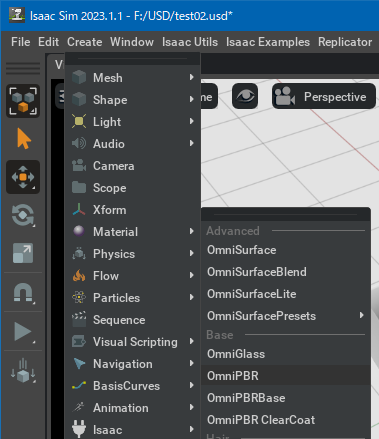This screenshot has height=439, width=379.
Task: Choose Camera from the Create menu
Action: tap(133, 166)
